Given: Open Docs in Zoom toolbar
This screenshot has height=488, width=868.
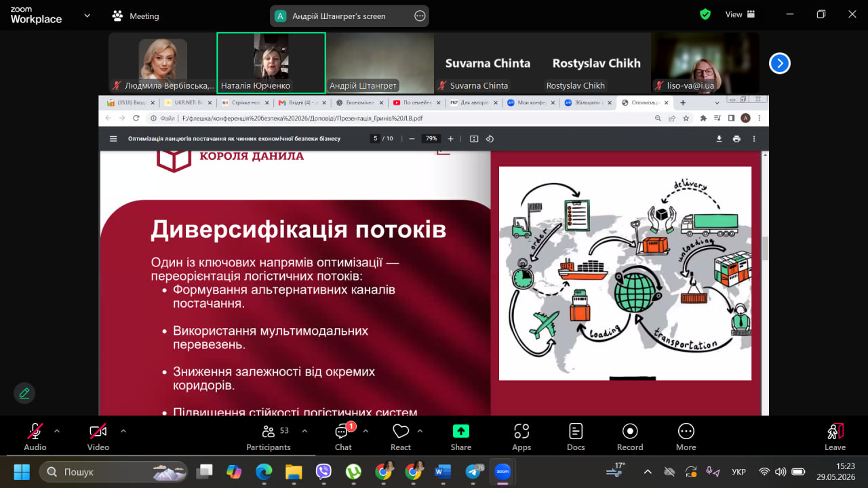Looking at the screenshot, I should tap(576, 437).
